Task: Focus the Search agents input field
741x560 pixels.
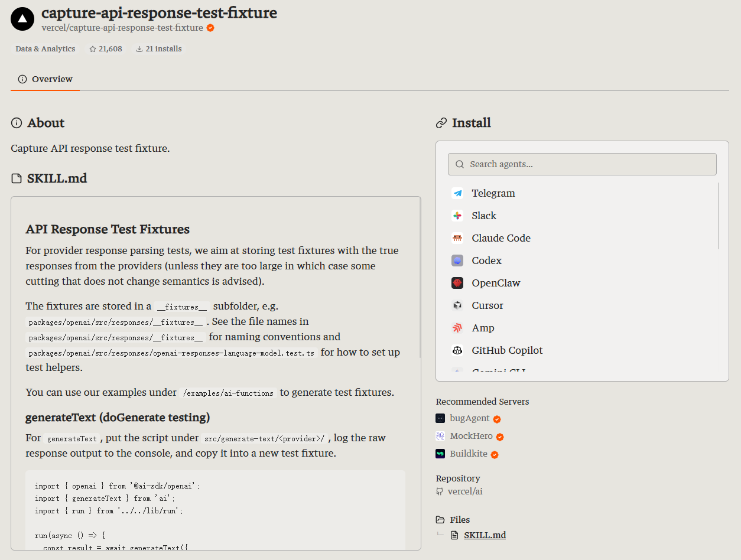Action: tap(582, 164)
